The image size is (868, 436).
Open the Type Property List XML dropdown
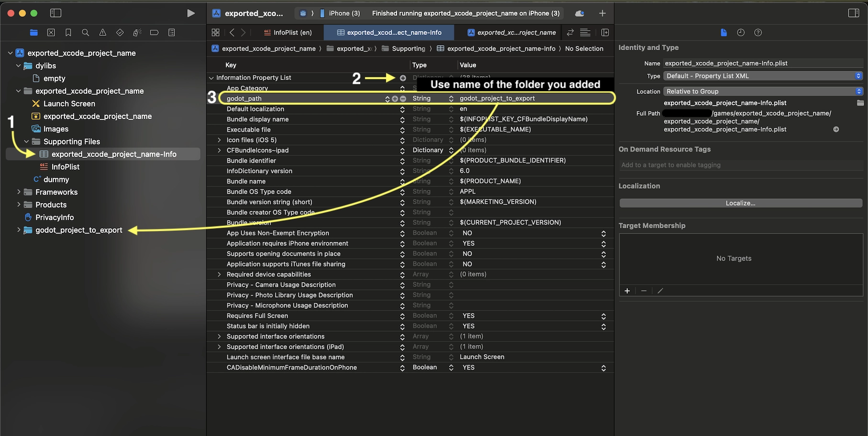pos(762,76)
